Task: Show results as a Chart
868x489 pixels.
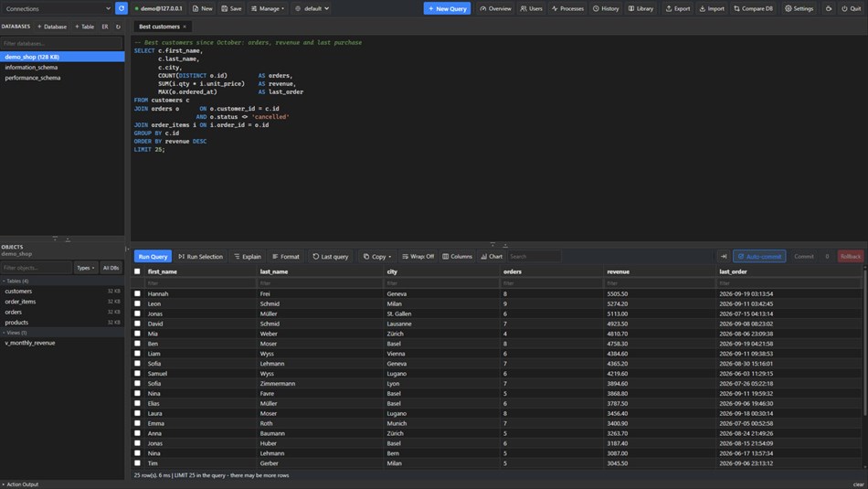Action: (x=492, y=257)
